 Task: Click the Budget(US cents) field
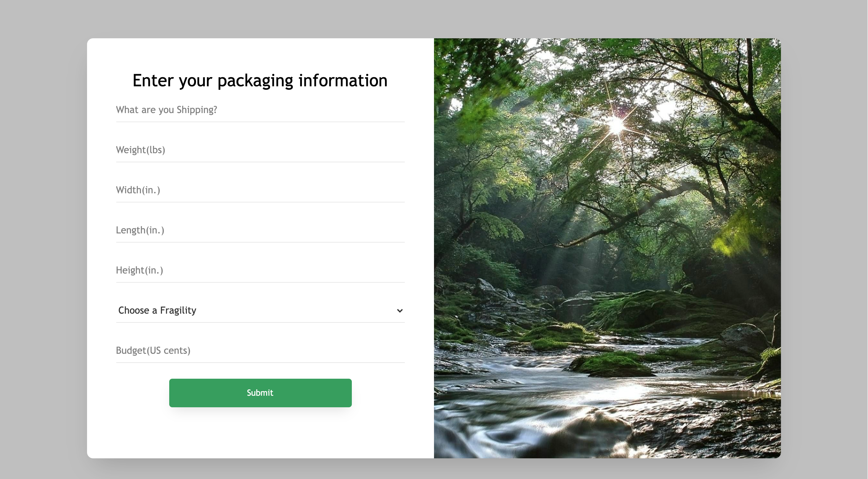point(260,351)
